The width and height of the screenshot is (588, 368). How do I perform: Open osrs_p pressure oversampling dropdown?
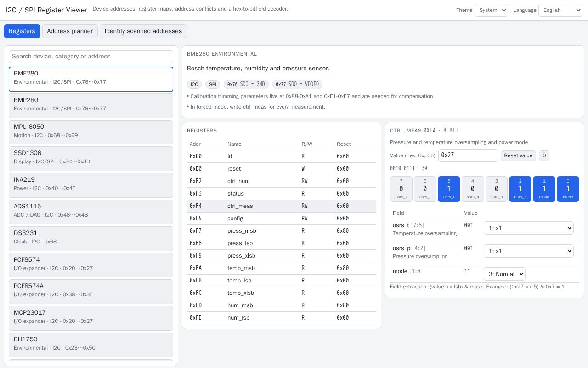point(529,251)
